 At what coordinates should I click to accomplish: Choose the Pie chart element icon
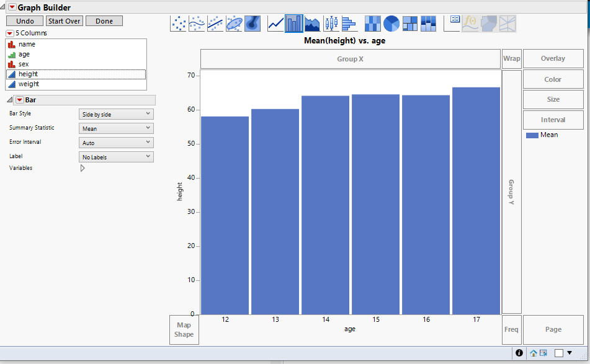pos(390,23)
